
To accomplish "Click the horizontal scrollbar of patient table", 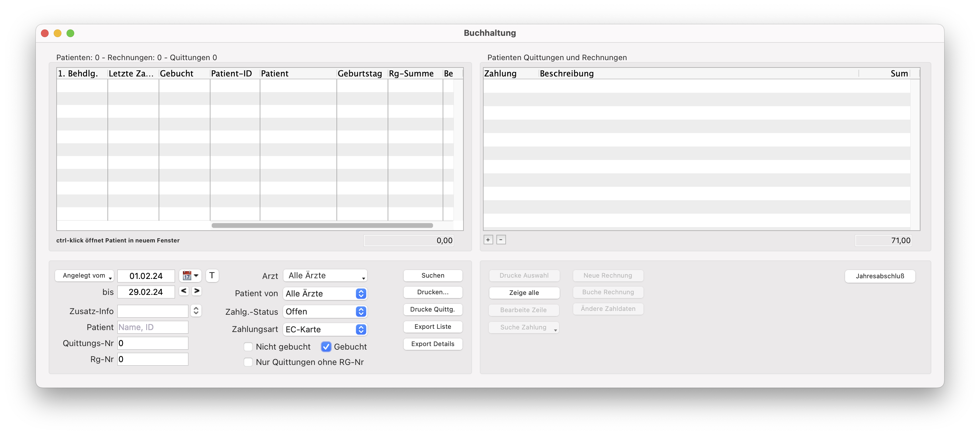I will point(322,225).
